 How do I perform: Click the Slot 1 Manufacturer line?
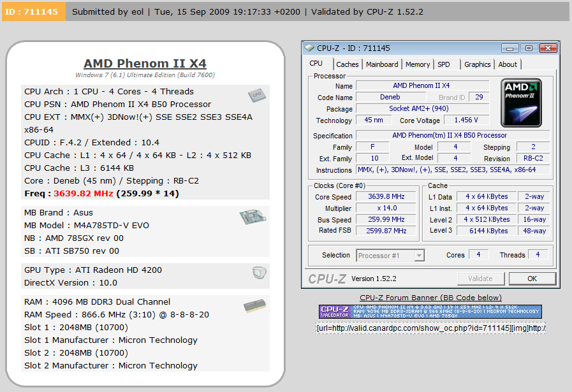point(111,340)
